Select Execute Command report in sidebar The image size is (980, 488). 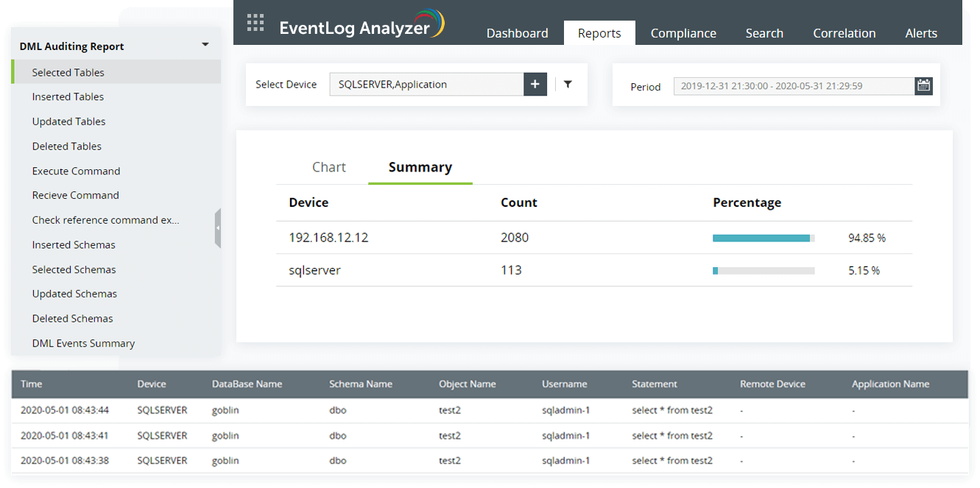(76, 171)
